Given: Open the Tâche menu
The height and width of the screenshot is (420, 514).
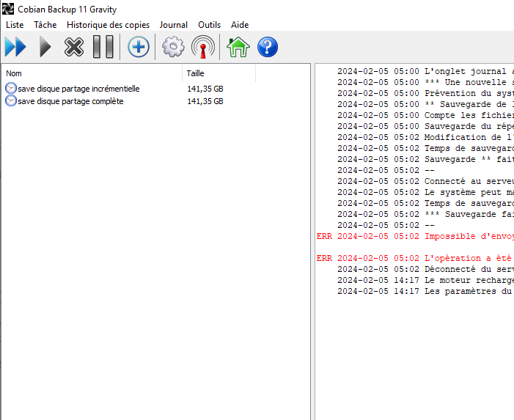Looking at the screenshot, I should (x=45, y=25).
